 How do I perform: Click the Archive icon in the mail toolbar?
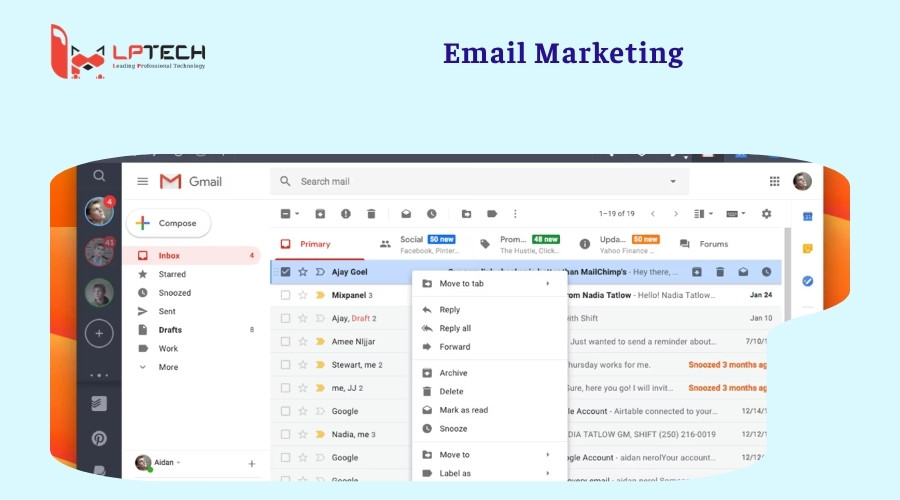click(x=320, y=214)
